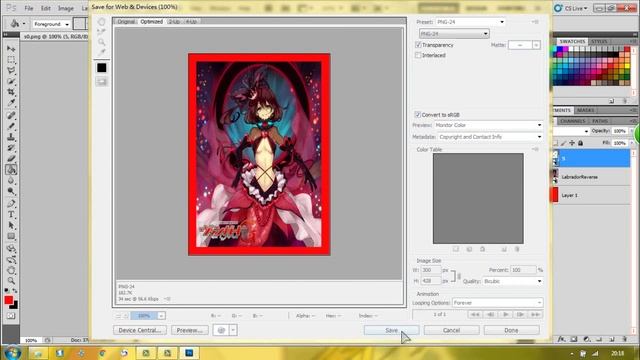Click the Device Central button

click(x=140, y=330)
